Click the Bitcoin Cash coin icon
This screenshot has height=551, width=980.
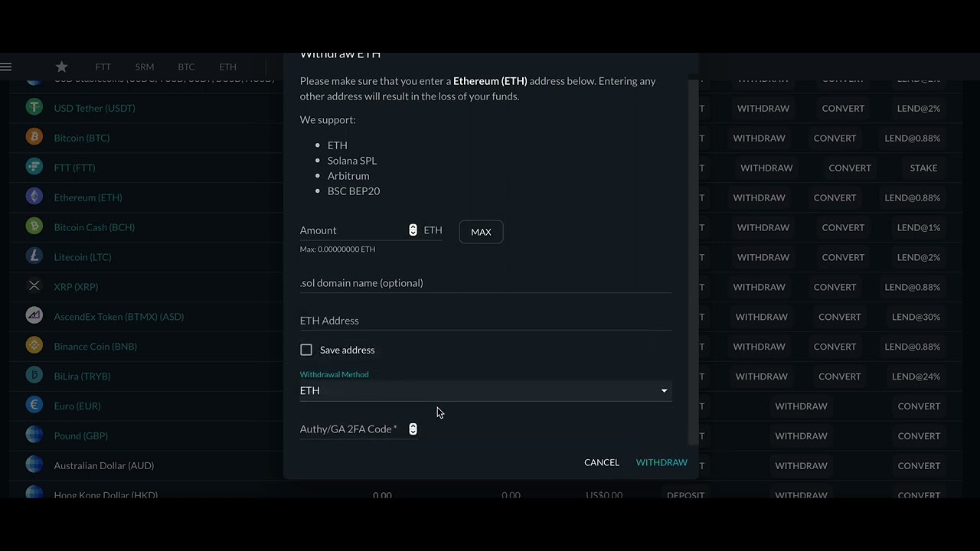[x=34, y=227]
